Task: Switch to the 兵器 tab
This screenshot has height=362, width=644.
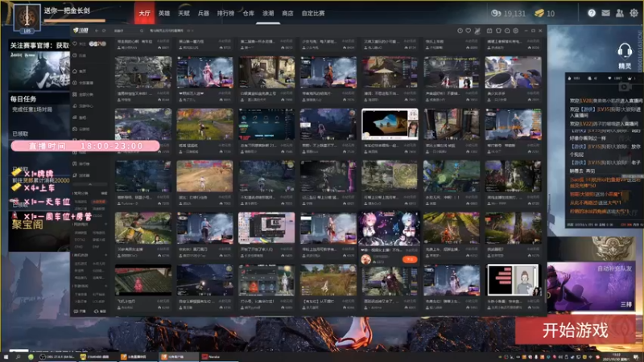Action: click(x=204, y=13)
